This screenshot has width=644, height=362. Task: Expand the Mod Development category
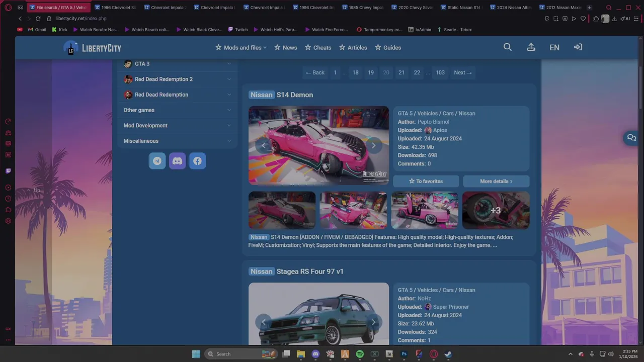(177, 125)
